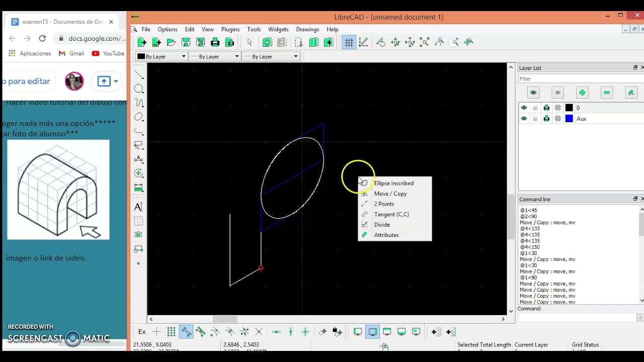Choose Attributes from the context menu

394,235
